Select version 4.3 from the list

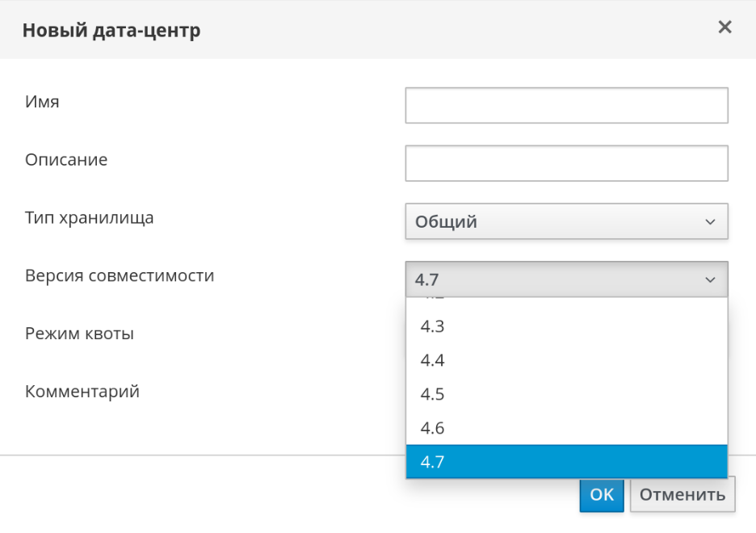[x=566, y=327]
